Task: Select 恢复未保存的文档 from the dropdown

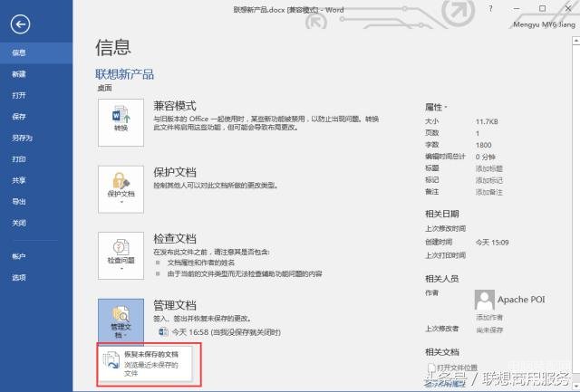Action: click(x=147, y=364)
